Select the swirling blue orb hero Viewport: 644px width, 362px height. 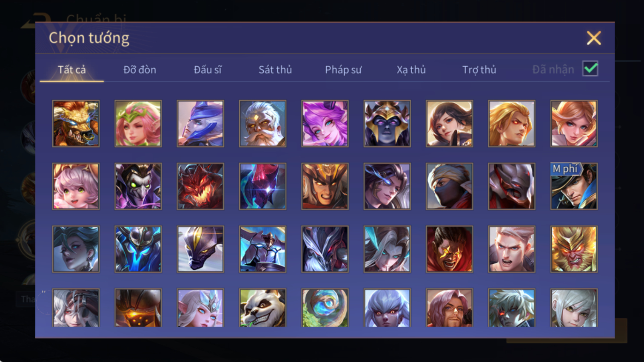pyautogui.click(x=325, y=308)
